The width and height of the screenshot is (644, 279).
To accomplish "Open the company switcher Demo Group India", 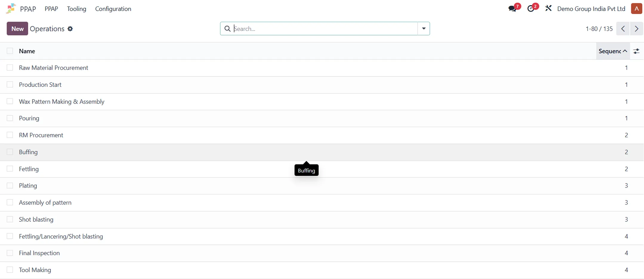I will tap(591, 9).
